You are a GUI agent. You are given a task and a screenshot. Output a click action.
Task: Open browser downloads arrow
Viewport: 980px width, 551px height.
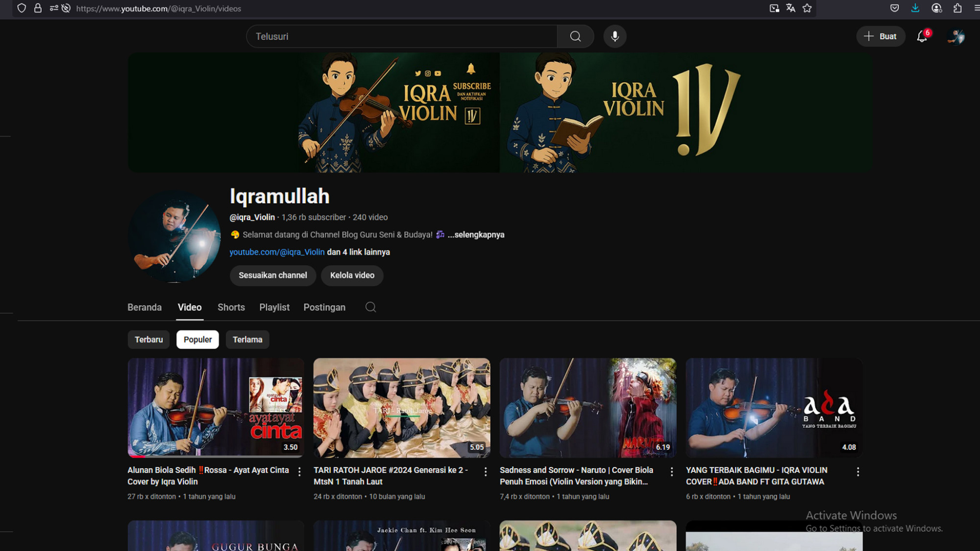tap(915, 8)
